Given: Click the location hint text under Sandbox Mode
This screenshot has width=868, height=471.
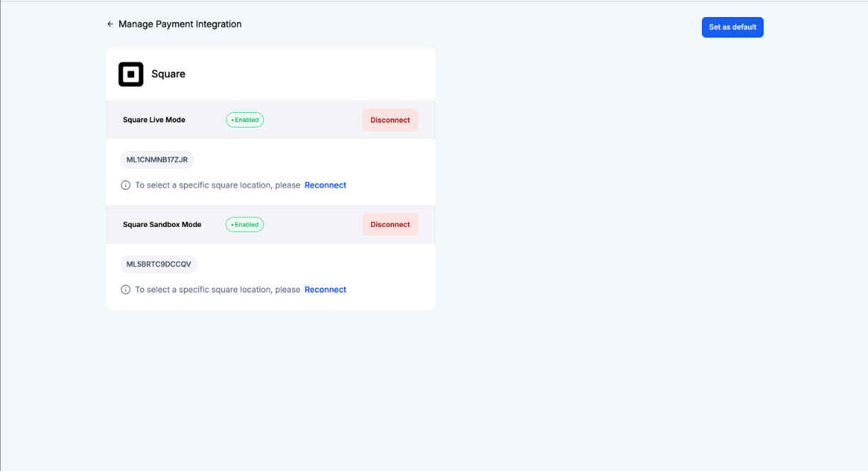Looking at the screenshot, I should pyautogui.click(x=217, y=289).
